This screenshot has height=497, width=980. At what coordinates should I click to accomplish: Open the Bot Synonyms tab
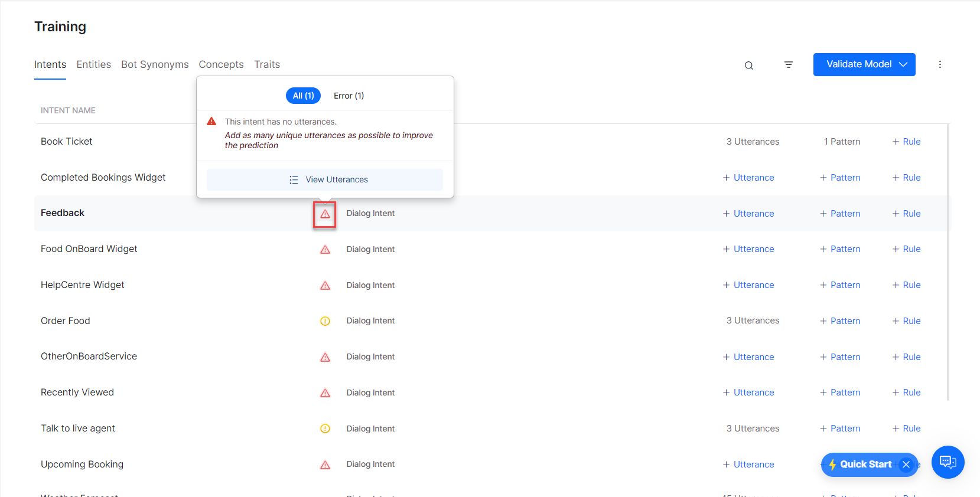click(155, 64)
